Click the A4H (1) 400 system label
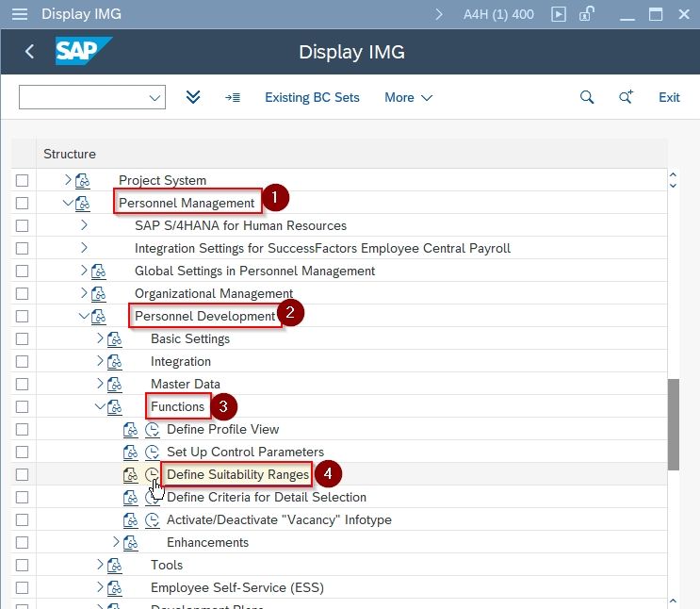The height and width of the screenshot is (609, 700). pyautogui.click(x=498, y=14)
